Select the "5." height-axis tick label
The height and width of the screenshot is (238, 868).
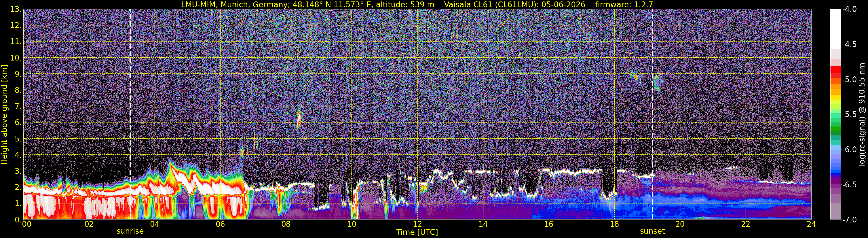(18, 139)
